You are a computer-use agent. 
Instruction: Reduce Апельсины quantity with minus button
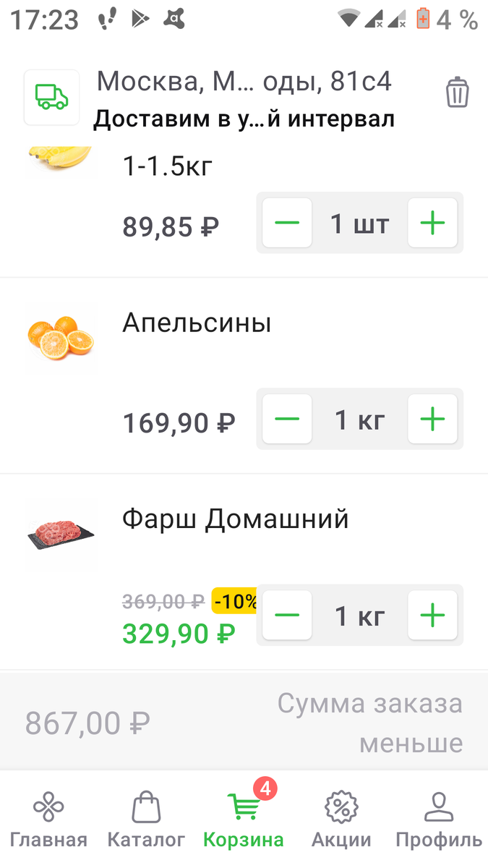click(287, 419)
